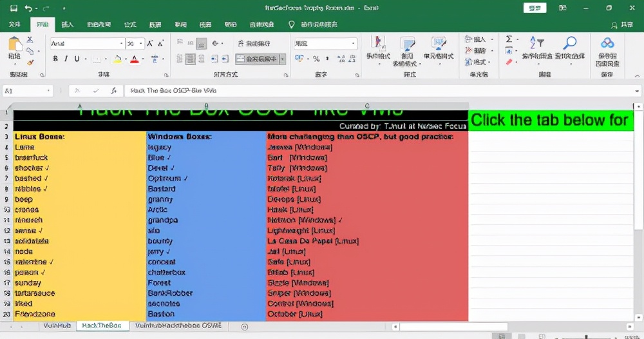Open the Insert cells (插入) button
644x339 pixels.
[x=479, y=39]
